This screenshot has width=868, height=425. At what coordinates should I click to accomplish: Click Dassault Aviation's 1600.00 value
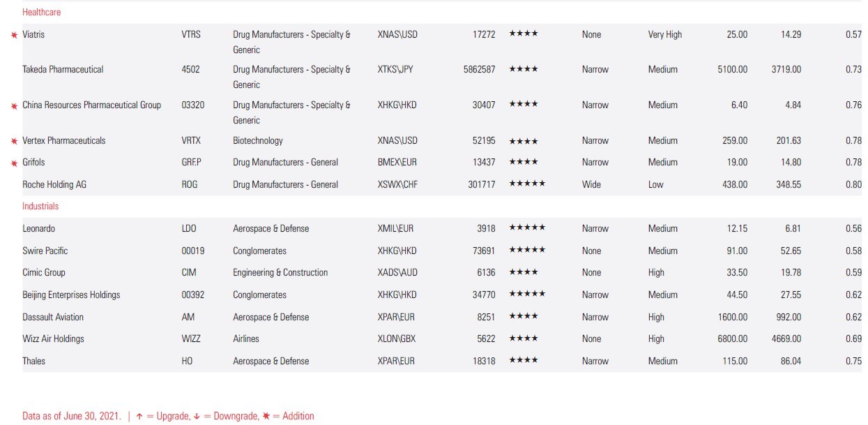(733, 318)
